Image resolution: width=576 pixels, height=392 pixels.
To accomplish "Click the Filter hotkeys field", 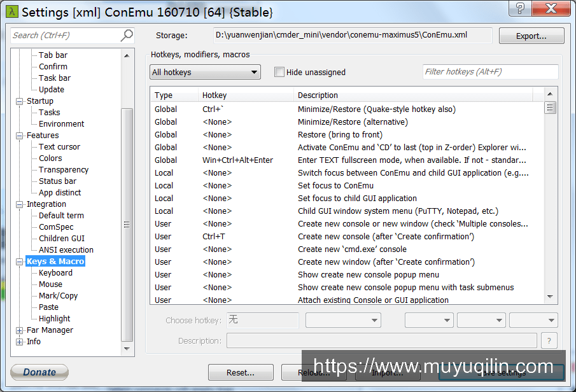I will (491, 72).
